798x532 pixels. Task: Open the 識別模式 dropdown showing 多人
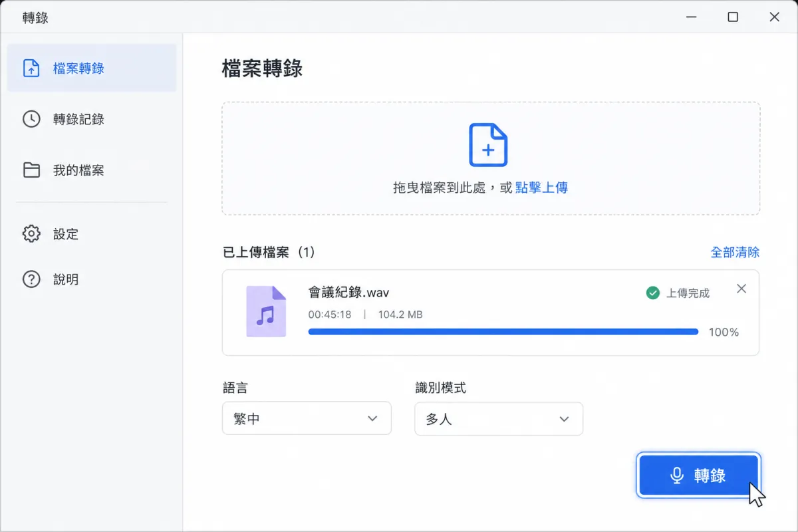click(499, 419)
